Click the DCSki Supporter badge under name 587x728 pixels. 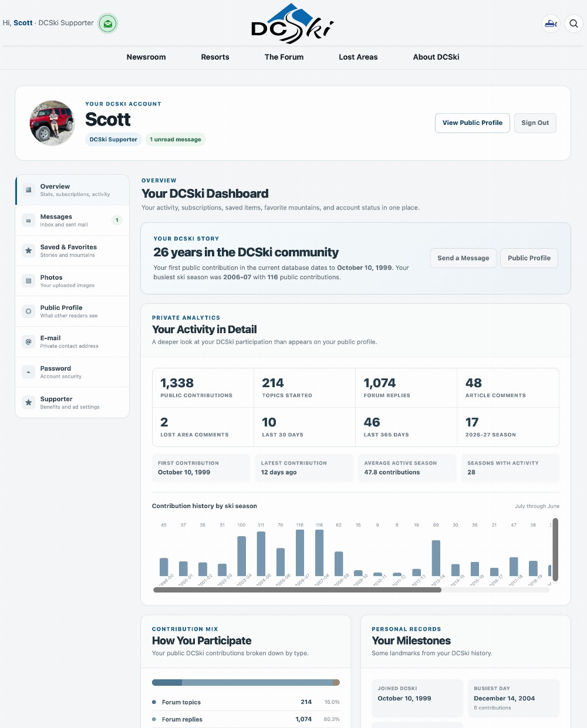[x=113, y=140]
